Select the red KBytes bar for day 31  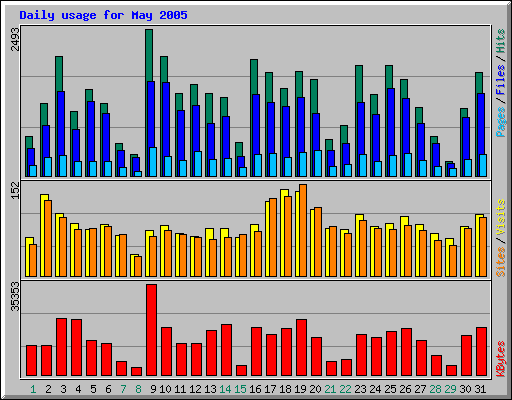coord(481,352)
